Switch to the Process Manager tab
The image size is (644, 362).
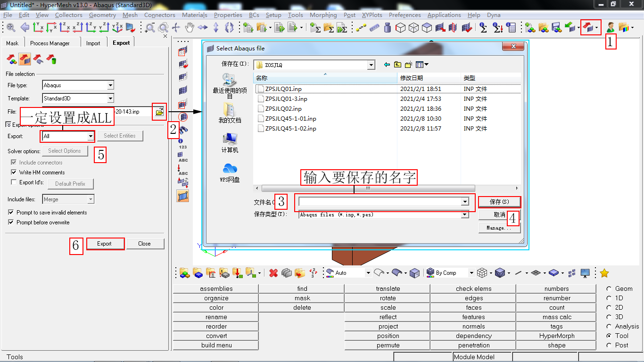point(50,43)
